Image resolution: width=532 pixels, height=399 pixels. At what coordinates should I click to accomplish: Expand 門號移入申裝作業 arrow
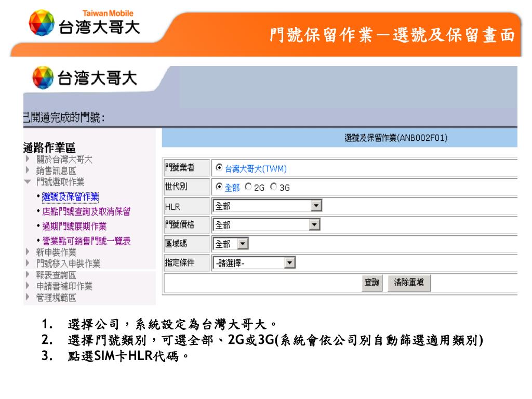click(28, 263)
